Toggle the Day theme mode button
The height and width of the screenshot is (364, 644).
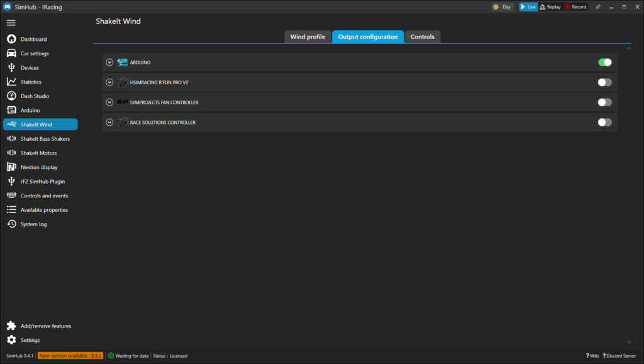click(502, 7)
